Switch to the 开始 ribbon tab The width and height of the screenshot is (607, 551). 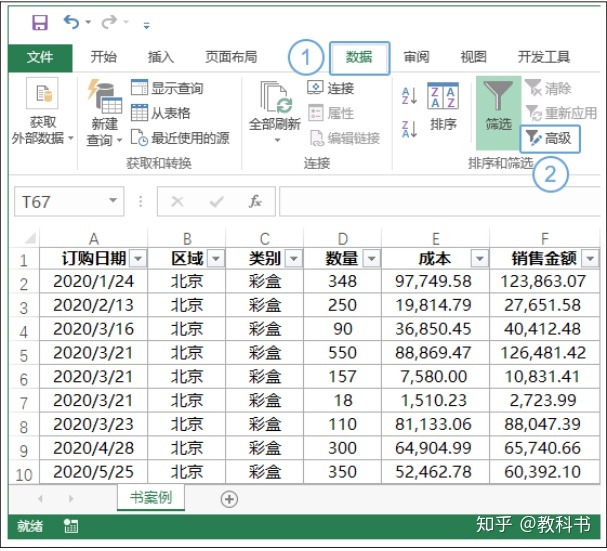[x=103, y=57]
